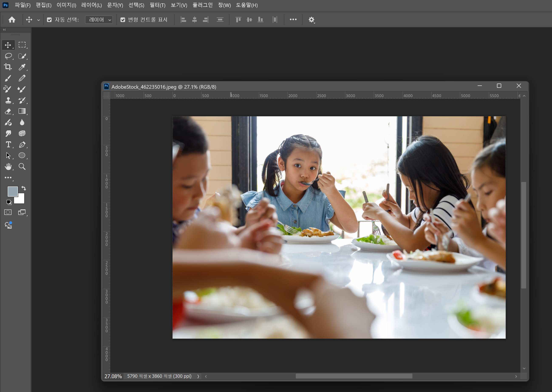Select the Clone Stamp tool

click(x=8, y=100)
